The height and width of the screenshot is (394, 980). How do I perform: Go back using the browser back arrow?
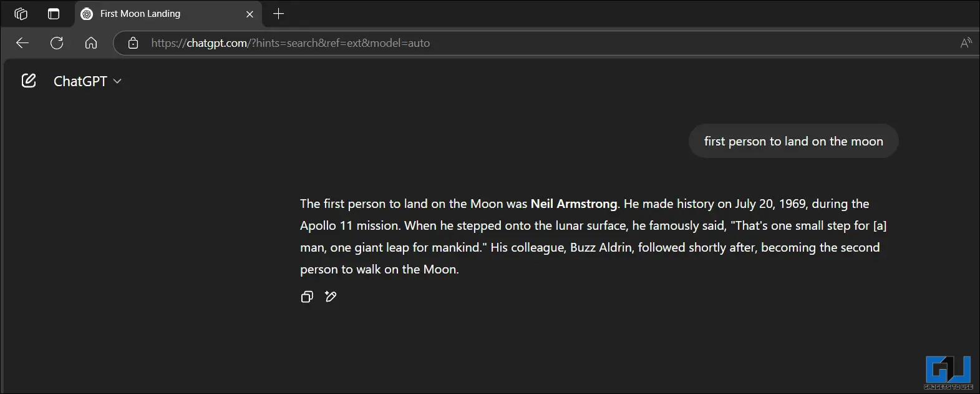(x=22, y=43)
